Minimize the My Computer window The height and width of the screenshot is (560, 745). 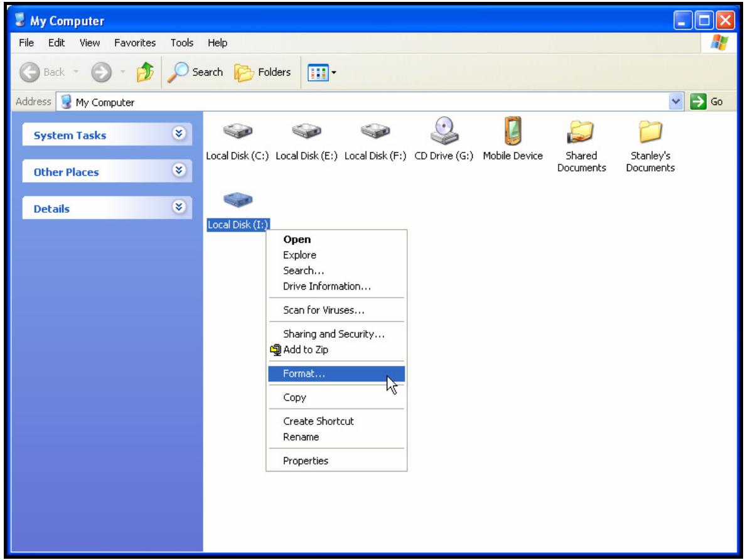pyautogui.click(x=682, y=21)
